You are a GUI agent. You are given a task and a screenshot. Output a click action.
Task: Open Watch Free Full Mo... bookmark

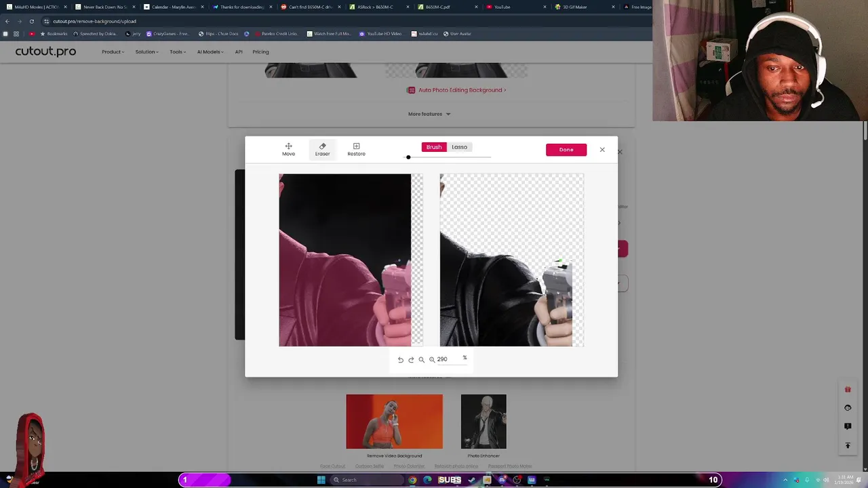[329, 34]
